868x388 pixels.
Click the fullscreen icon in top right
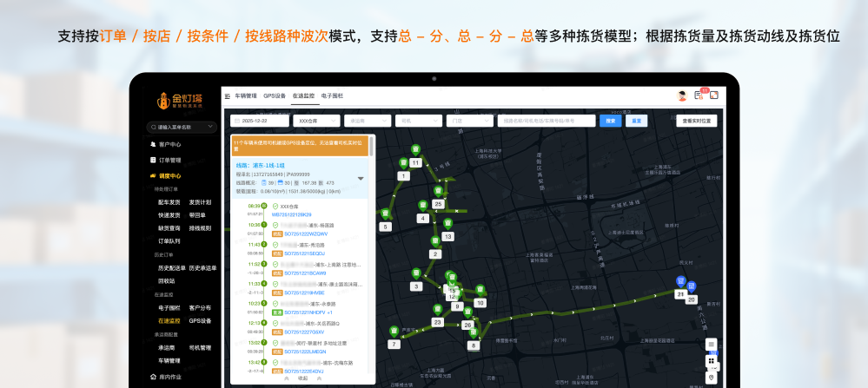[713, 95]
